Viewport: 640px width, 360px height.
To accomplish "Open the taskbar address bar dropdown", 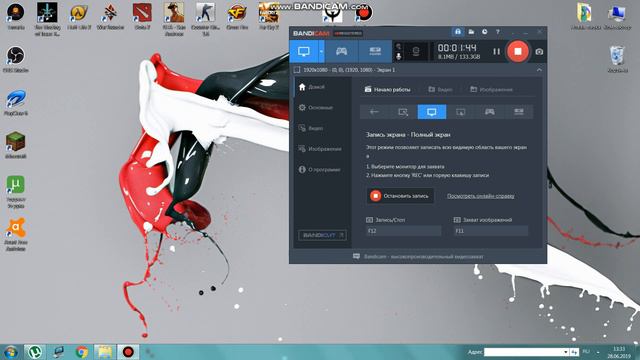I will (x=566, y=352).
